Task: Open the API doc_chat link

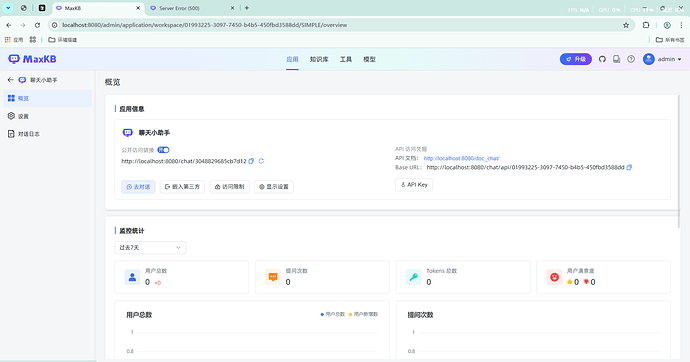Action: (x=462, y=158)
